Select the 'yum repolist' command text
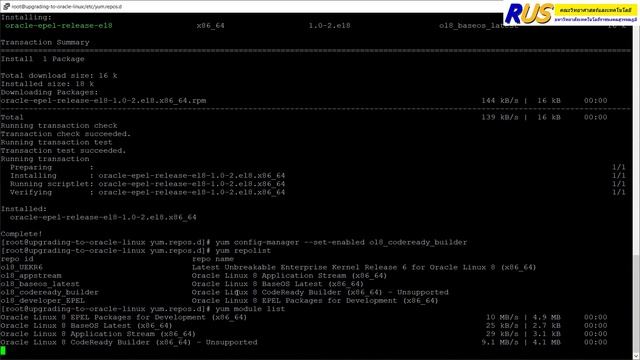Screen dimensions: 640x360 coord(243,251)
